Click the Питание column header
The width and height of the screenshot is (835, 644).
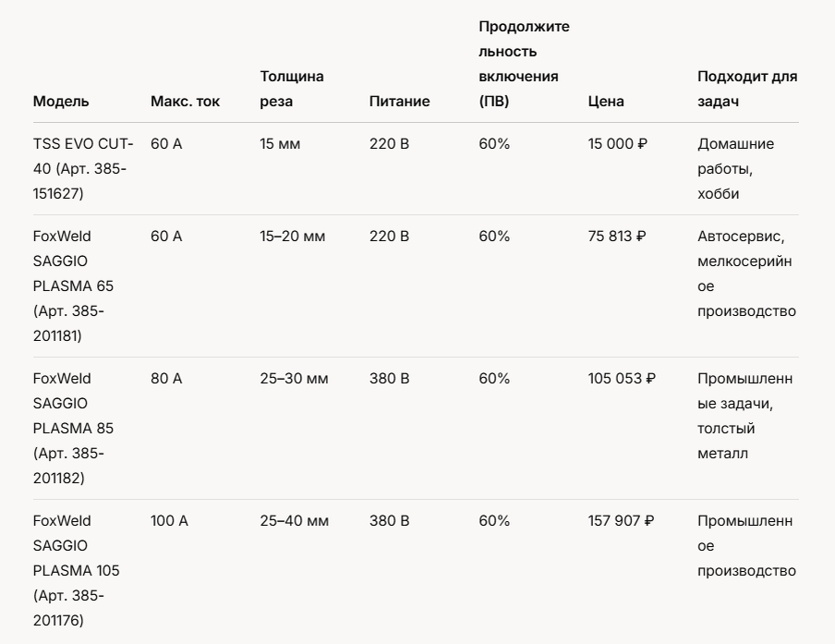399,102
